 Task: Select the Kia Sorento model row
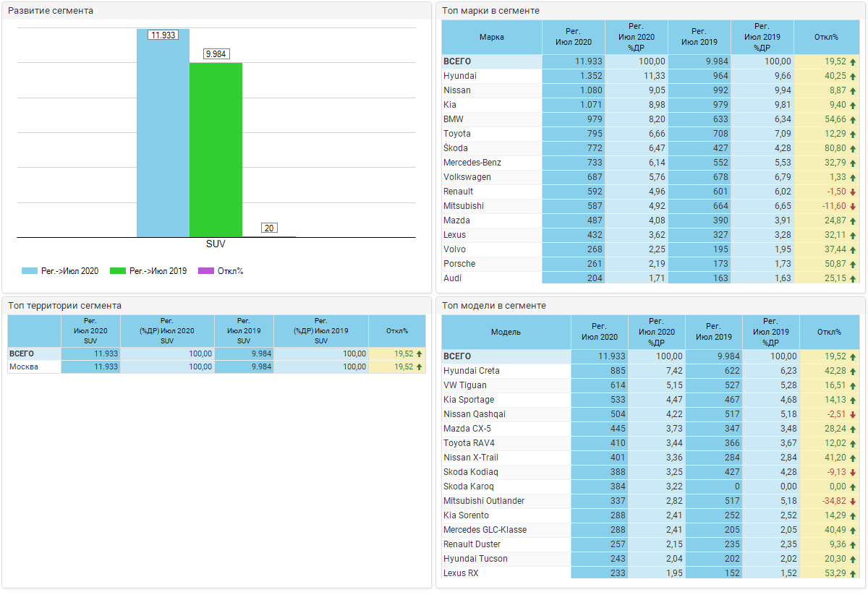click(650, 515)
